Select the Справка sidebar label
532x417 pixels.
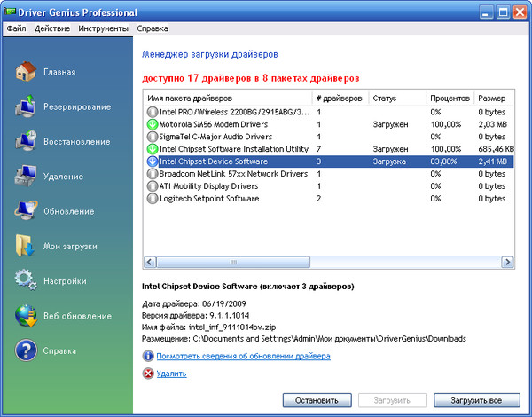(x=59, y=350)
